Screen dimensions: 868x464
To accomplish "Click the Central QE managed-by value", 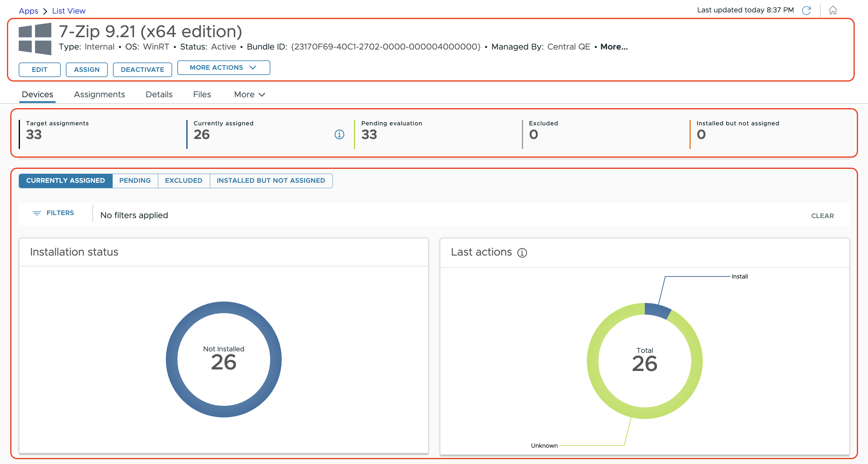I will tap(568, 47).
